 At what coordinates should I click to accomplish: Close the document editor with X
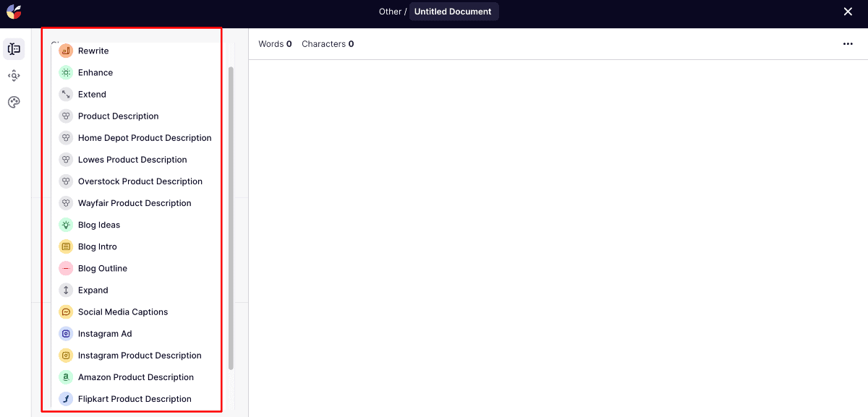coord(848,12)
